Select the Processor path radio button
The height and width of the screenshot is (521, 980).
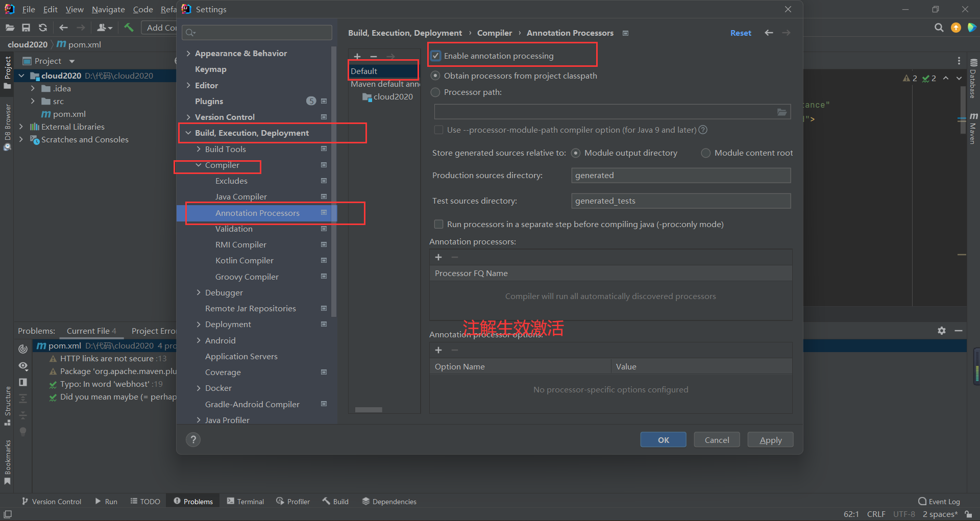(x=435, y=92)
